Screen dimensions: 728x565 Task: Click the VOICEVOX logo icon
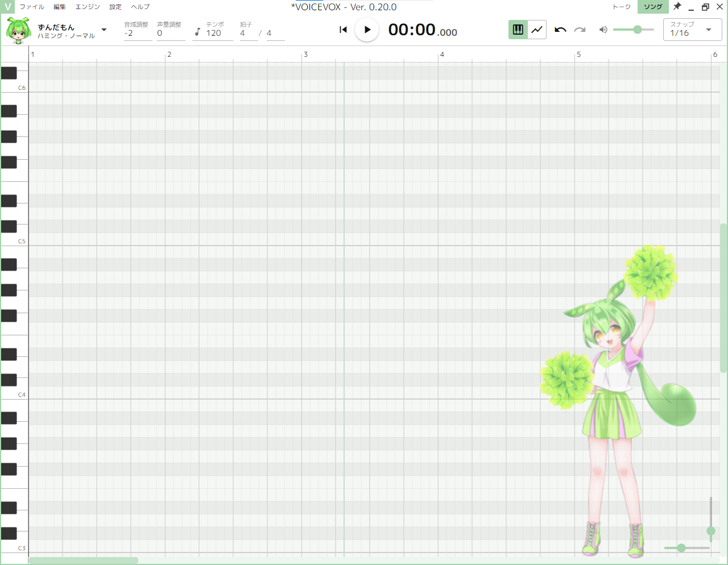(7, 7)
